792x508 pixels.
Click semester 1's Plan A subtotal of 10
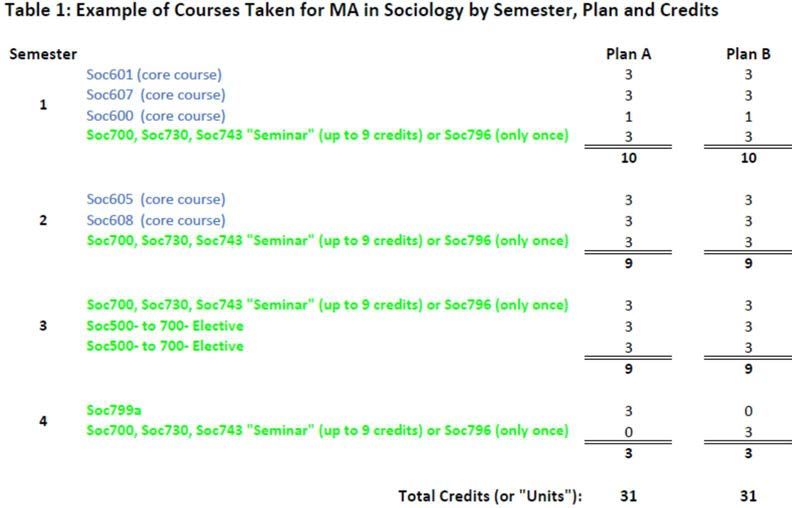coord(628,158)
